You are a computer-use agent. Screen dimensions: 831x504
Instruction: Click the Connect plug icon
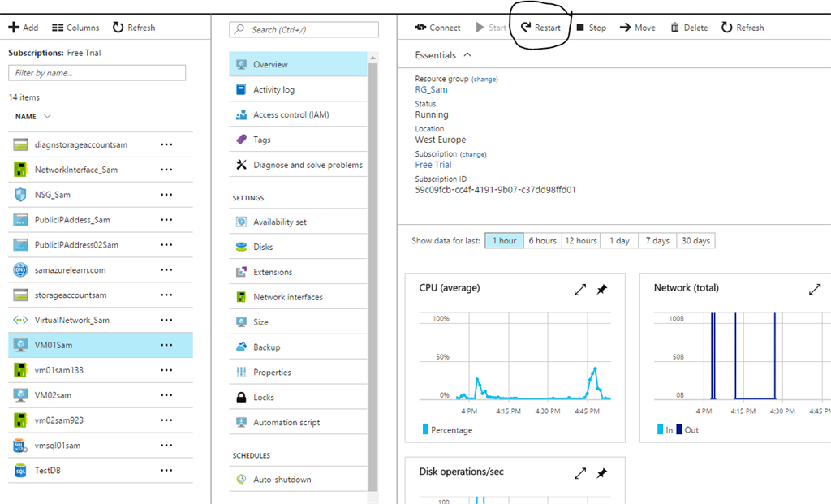[x=421, y=28]
